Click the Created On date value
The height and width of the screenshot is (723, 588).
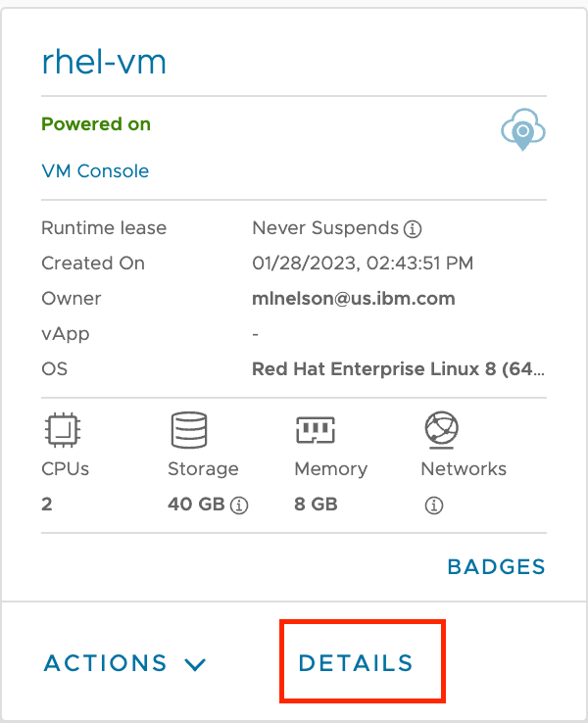click(x=363, y=264)
